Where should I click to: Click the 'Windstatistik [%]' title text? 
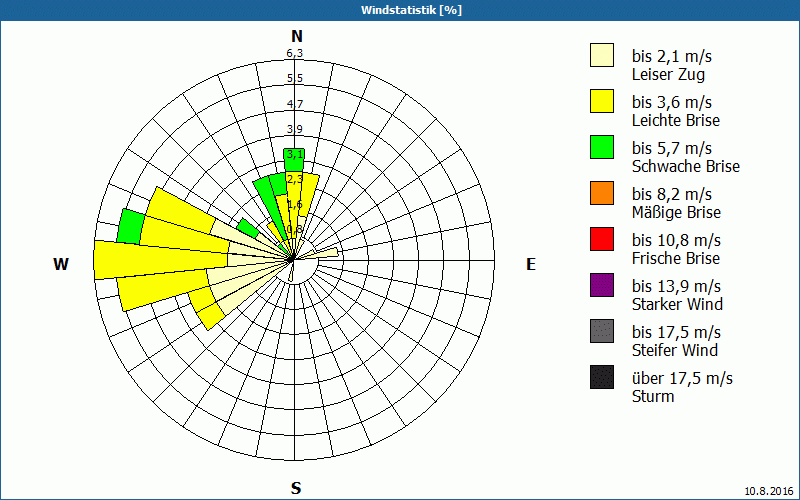tap(411, 10)
